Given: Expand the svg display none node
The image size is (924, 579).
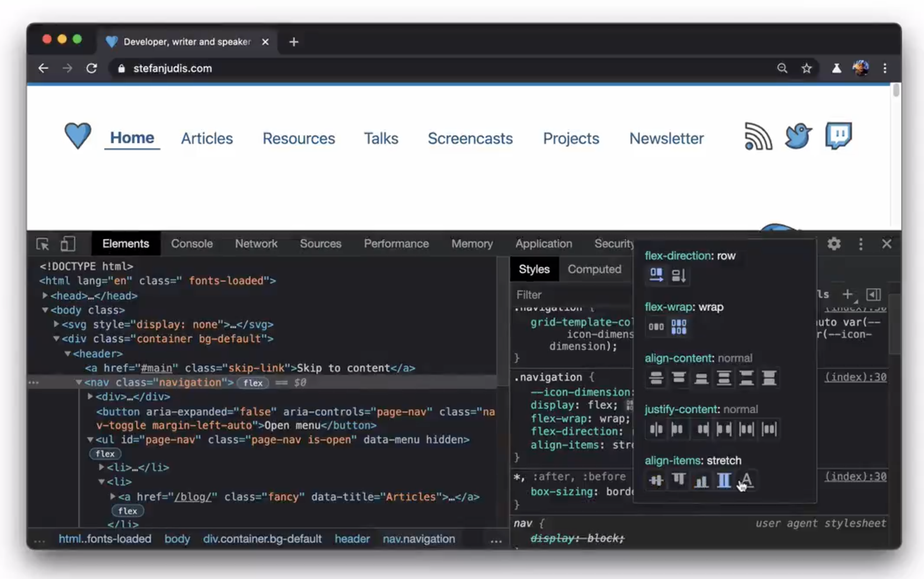Looking at the screenshot, I should point(56,324).
